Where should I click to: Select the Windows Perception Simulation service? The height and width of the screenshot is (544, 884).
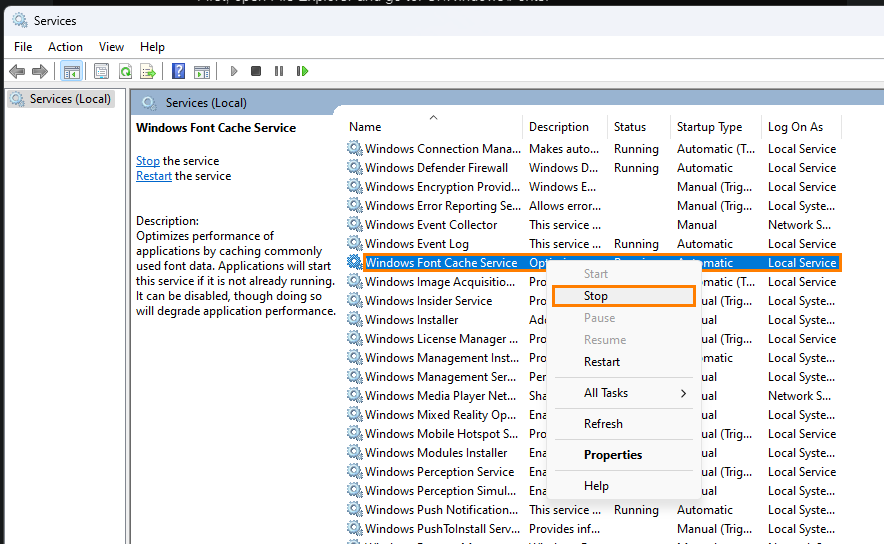click(x=440, y=491)
